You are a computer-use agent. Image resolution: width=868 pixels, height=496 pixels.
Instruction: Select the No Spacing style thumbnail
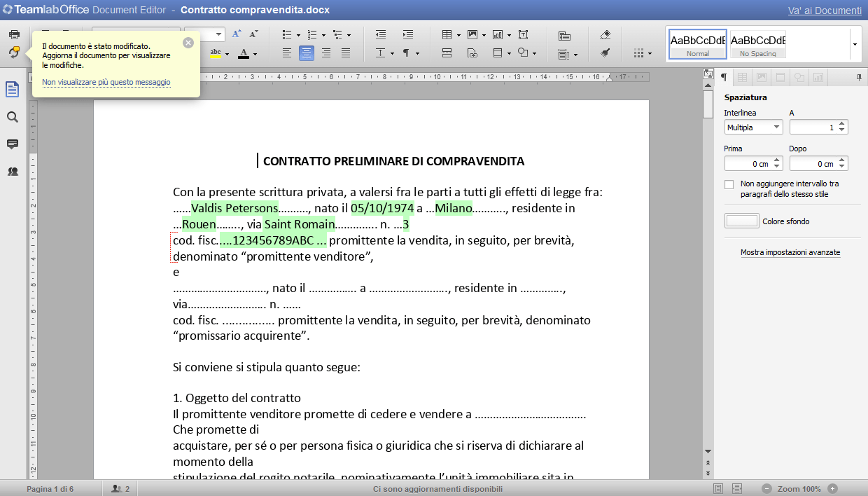coord(758,44)
